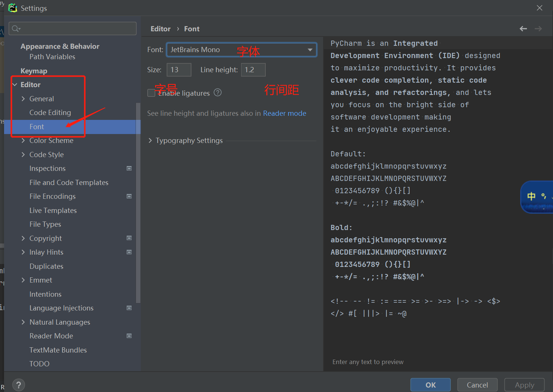553x392 pixels.
Task: Open the Font dropdown list
Action: (x=310, y=50)
